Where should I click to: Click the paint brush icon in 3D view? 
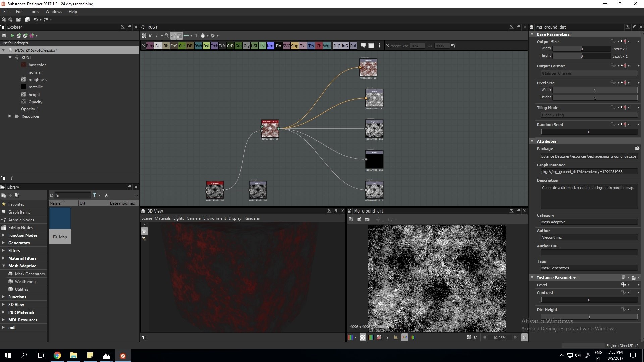[144, 239]
